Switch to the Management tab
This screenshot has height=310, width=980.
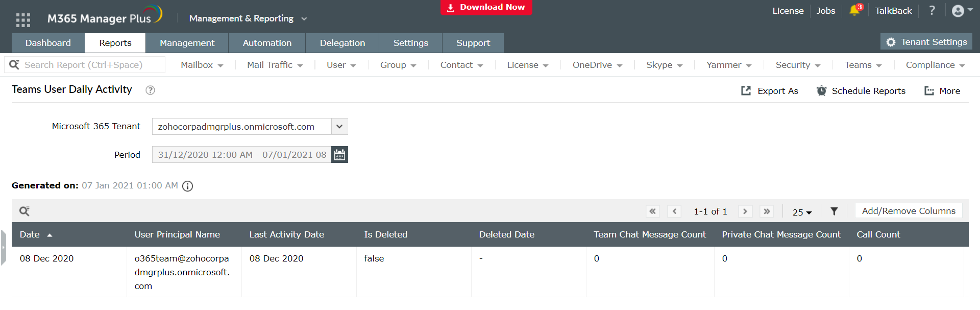pyautogui.click(x=187, y=43)
